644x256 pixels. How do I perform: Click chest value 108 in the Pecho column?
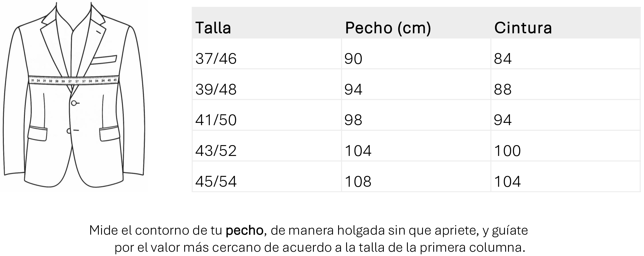click(x=358, y=182)
